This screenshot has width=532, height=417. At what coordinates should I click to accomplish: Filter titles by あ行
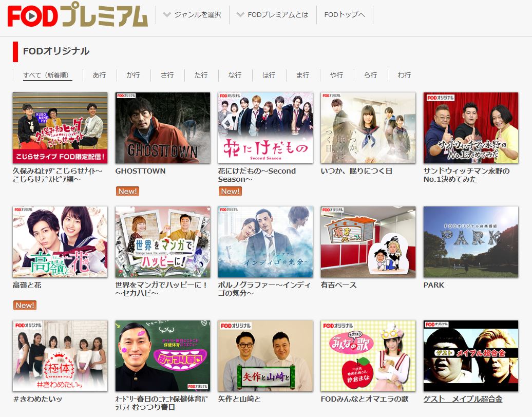[x=100, y=75]
